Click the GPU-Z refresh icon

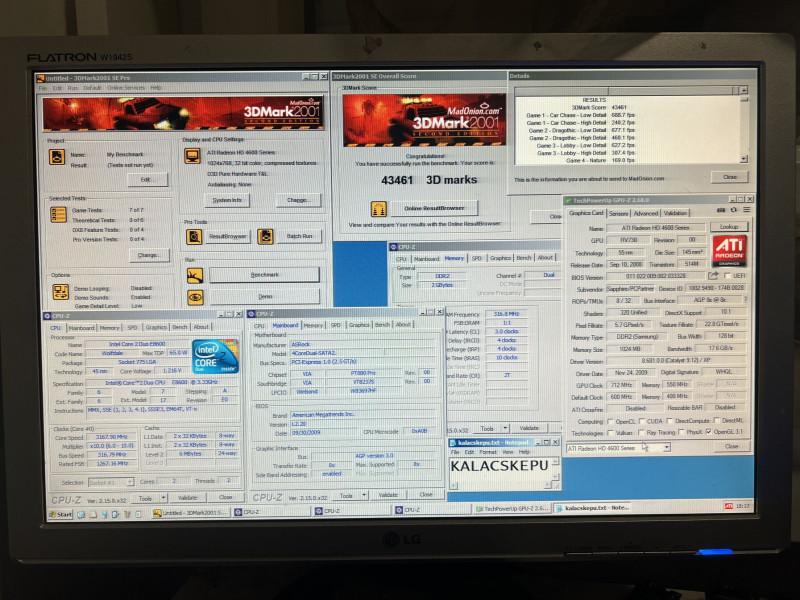(734, 210)
